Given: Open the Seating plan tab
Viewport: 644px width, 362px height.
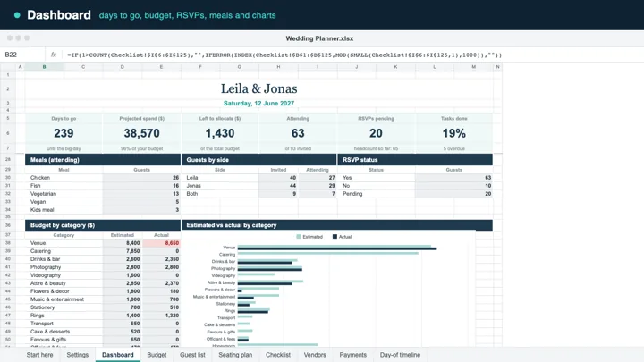Looking at the screenshot, I should click(235, 355).
